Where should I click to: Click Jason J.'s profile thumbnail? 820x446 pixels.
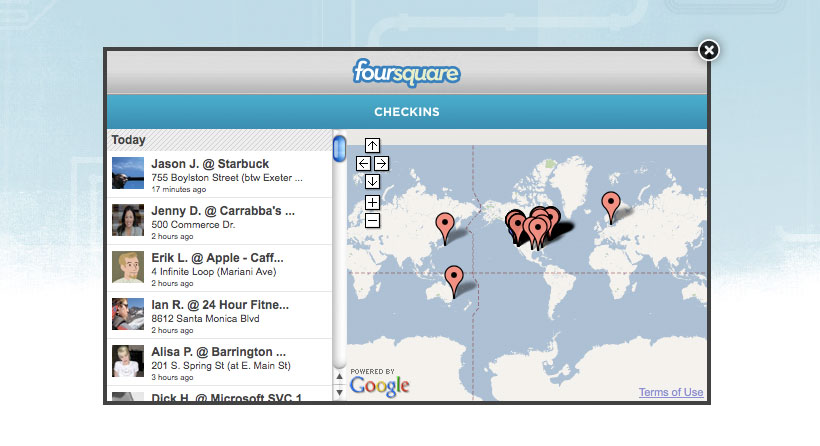[128, 173]
